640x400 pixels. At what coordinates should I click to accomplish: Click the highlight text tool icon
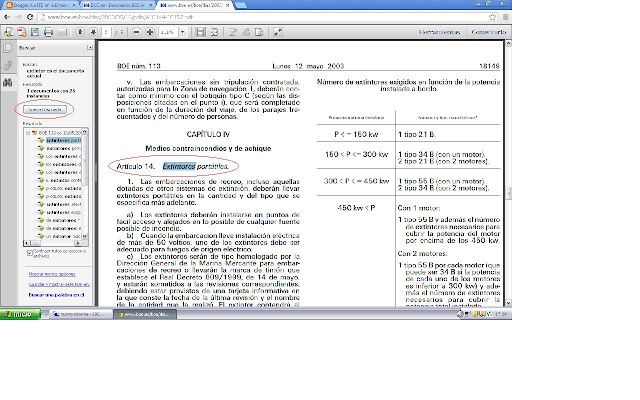[x=246, y=32]
